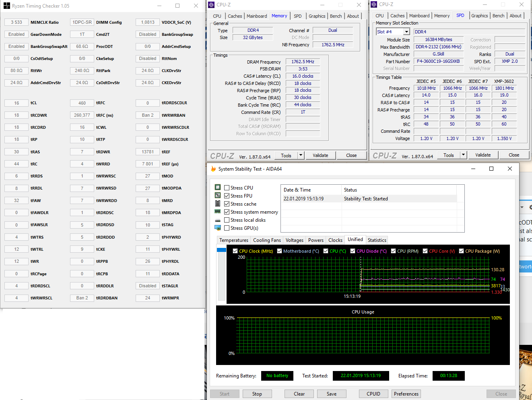Click the Stability Test: Started log row
The image size is (532, 400).
[x=369, y=199]
